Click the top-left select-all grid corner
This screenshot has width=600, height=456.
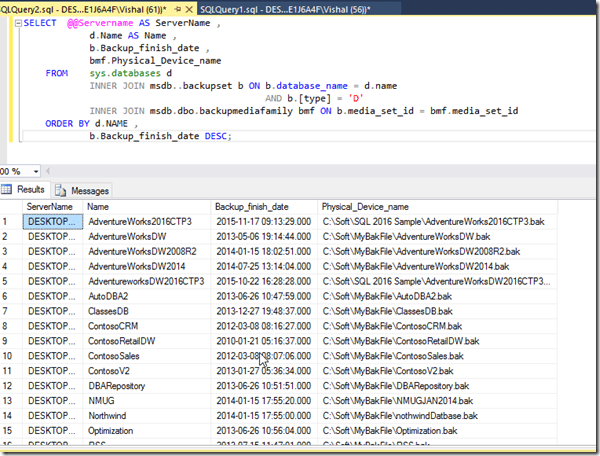click(9, 205)
